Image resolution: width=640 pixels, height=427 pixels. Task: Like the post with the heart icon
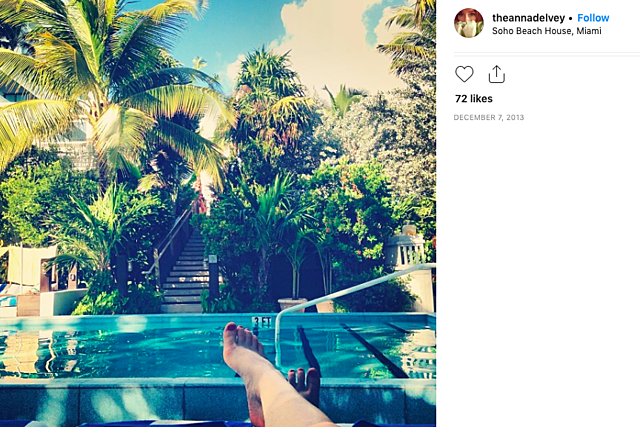[x=464, y=74]
